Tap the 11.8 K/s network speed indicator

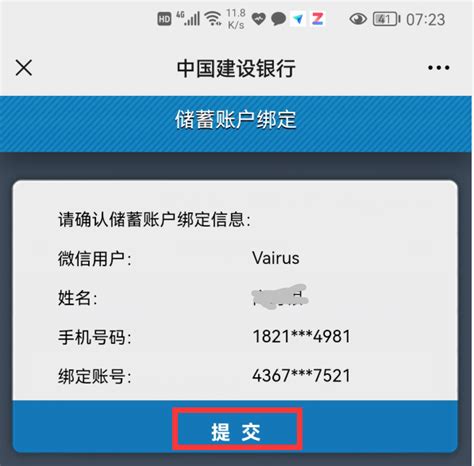[x=236, y=19]
